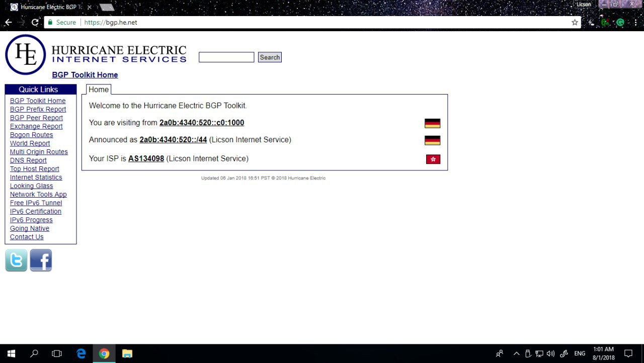The height and width of the screenshot is (363, 644).
Task: Open the Windows Ink pen tray icon
Action: point(564,353)
